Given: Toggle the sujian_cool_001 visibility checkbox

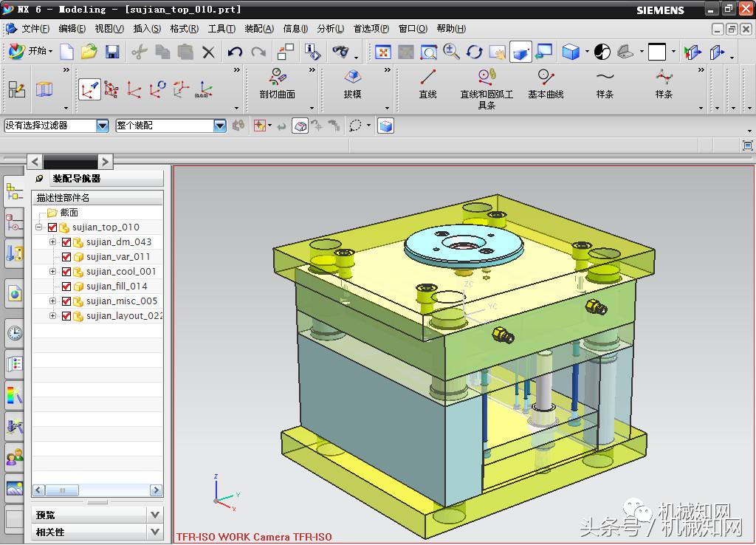Looking at the screenshot, I should (x=66, y=272).
